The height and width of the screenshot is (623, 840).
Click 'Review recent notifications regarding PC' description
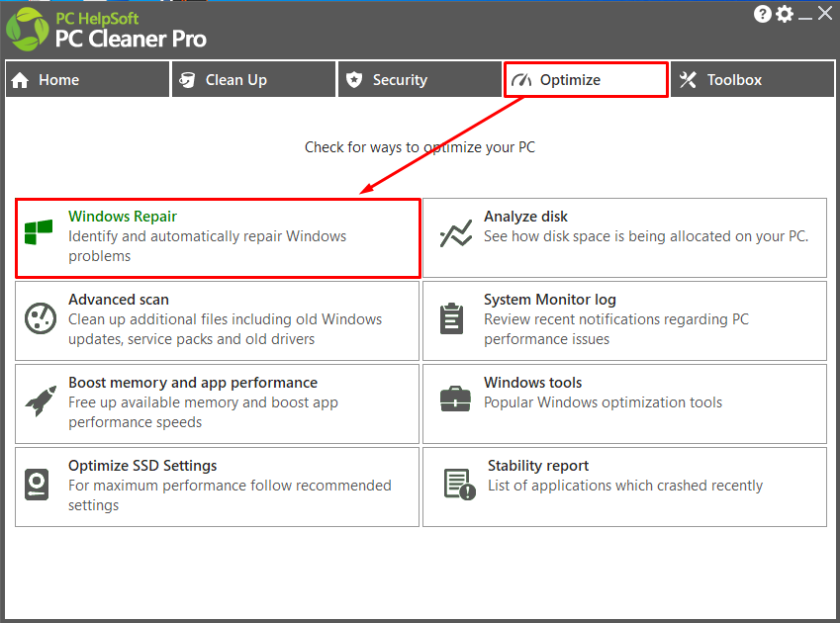(616, 329)
